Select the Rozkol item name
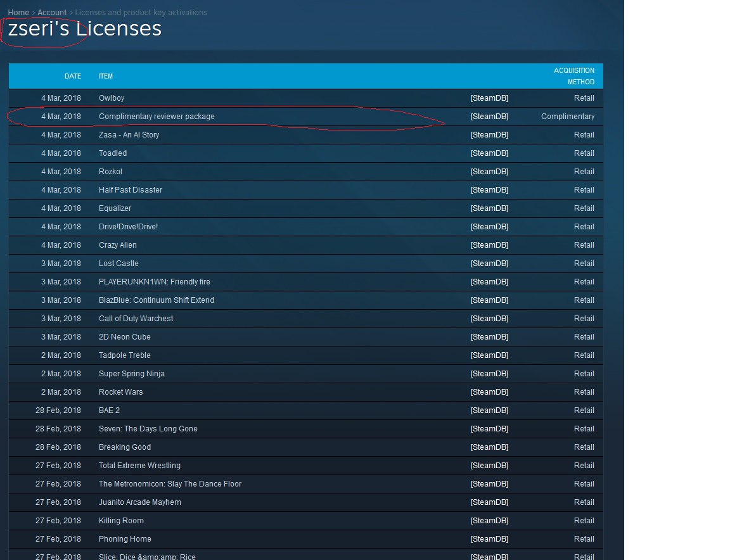The height and width of the screenshot is (560, 730). pyautogui.click(x=110, y=172)
